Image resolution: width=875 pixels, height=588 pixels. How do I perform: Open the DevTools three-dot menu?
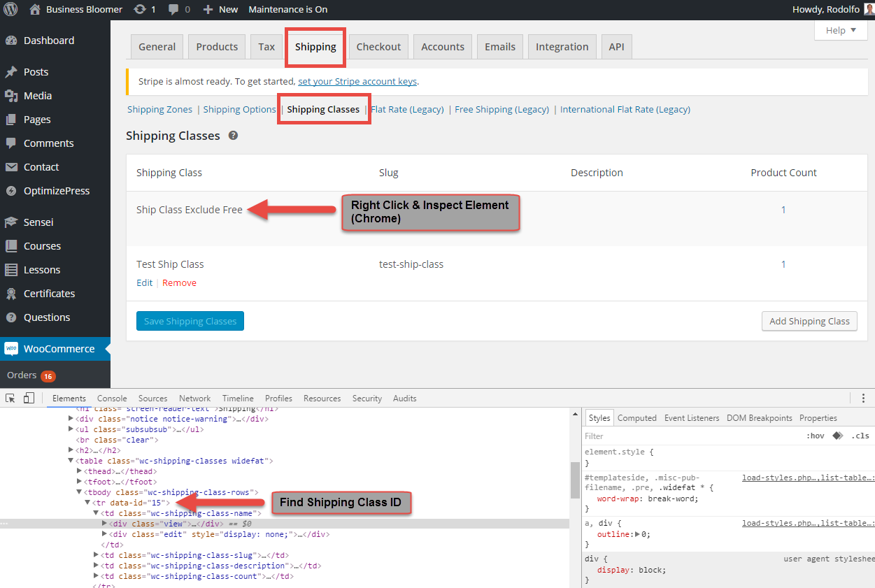(x=864, y=399)
